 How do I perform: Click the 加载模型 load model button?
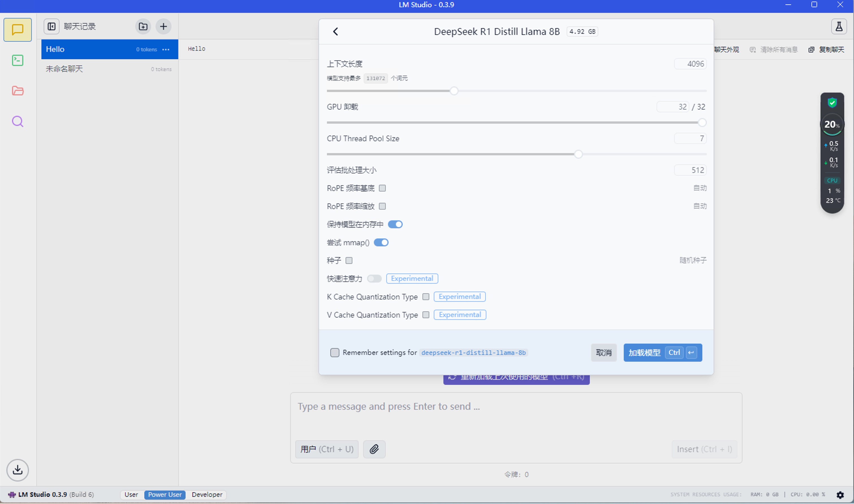[663, 352]
